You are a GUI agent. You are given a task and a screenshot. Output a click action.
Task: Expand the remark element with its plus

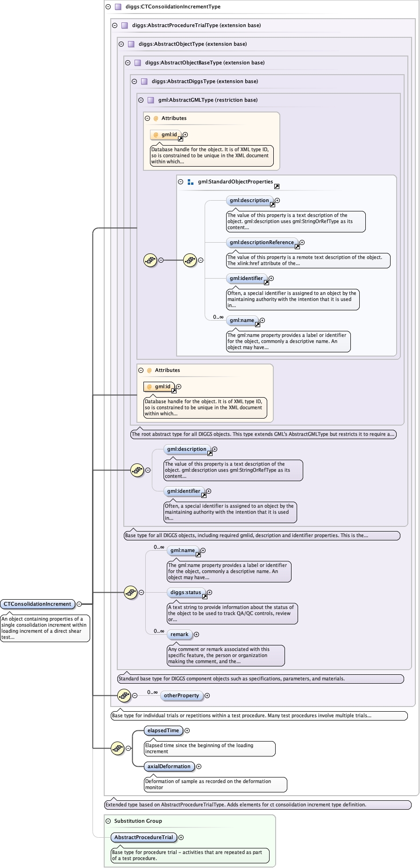[x=196, y=634]
